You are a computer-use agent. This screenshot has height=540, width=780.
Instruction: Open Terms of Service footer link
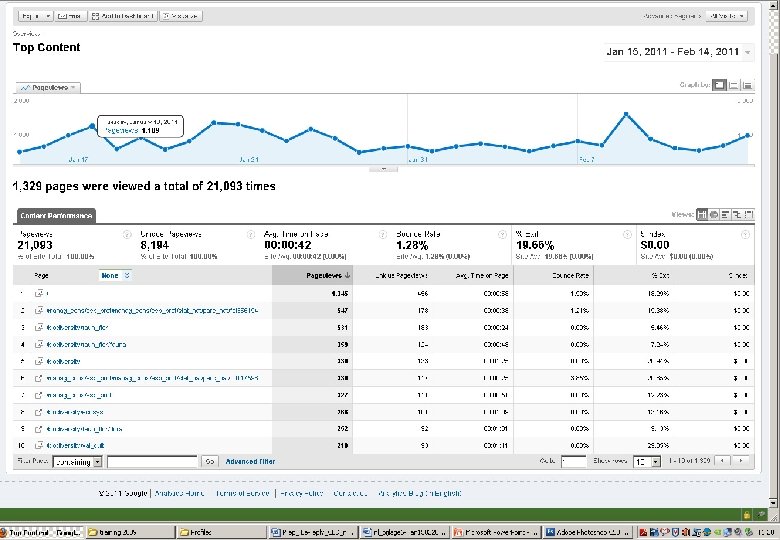pos(242,493)
